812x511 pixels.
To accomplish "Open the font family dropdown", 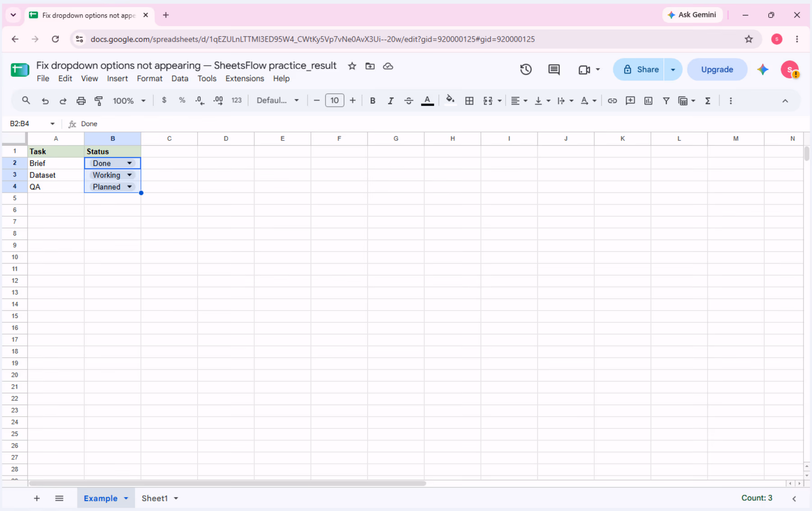I will click(277, 100).
